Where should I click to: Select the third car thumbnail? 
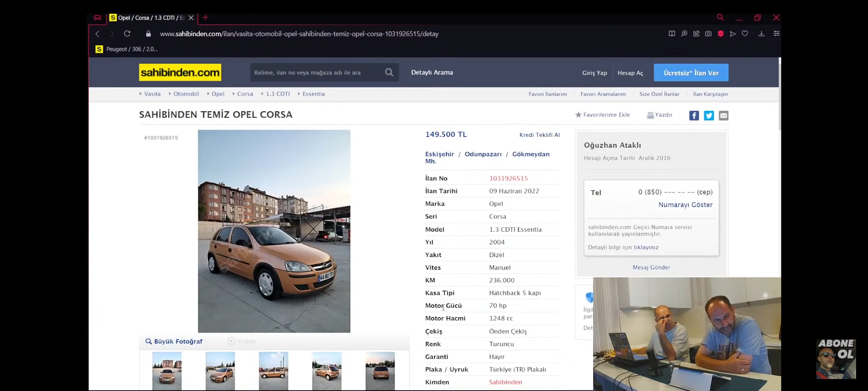(273, 371)
